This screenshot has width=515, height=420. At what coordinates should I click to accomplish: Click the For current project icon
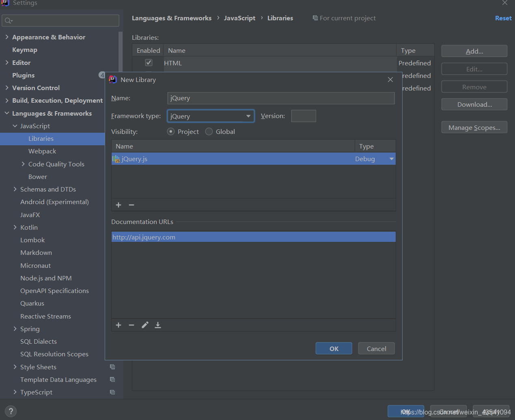(315, 18)
